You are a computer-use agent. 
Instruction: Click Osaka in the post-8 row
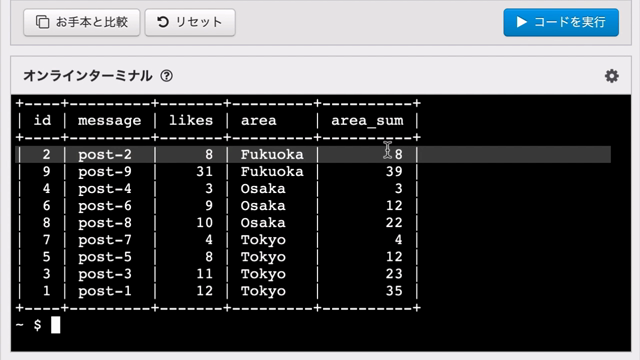pyautogui.click(x=263, y=223)
